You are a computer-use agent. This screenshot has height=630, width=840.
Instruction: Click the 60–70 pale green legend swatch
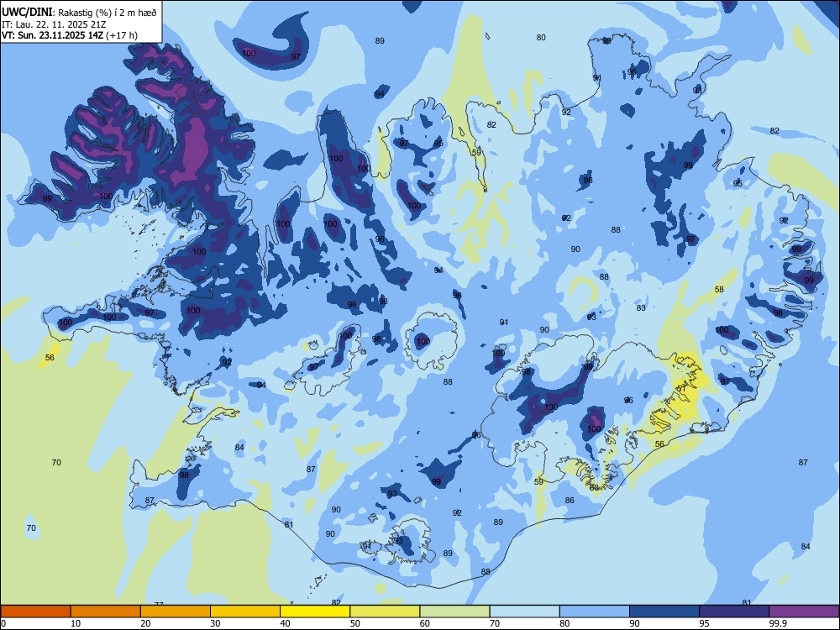pos(454,612)
